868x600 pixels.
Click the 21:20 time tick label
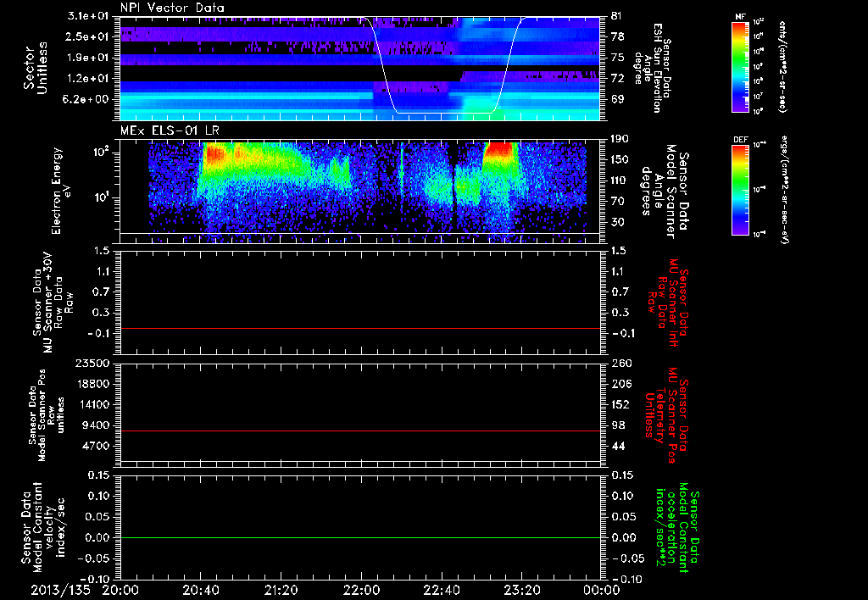click(x=281, y=590)
